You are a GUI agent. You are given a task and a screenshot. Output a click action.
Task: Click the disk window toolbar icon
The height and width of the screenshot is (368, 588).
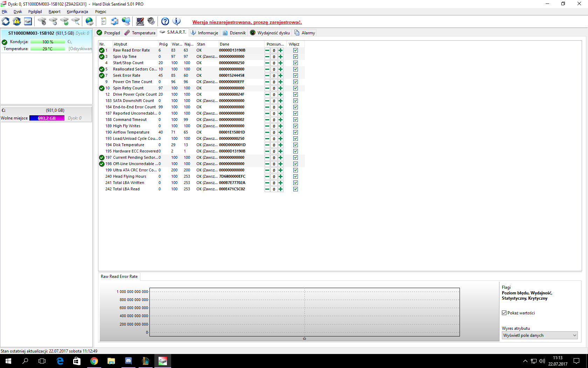(28, 21)
